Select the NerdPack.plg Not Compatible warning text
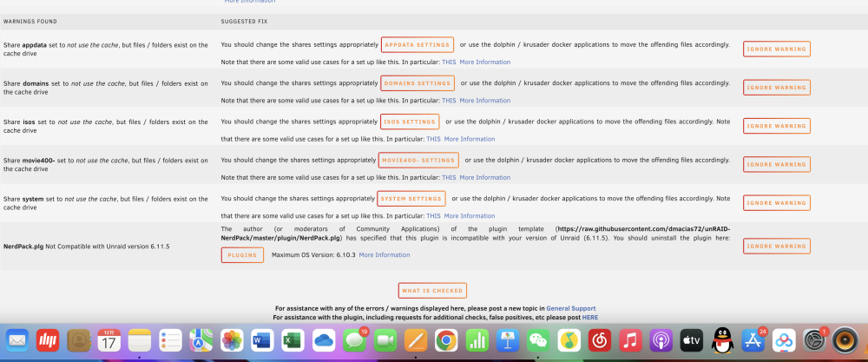The width and height of the screenshot is (868, 362). click(x=86, y=247)
